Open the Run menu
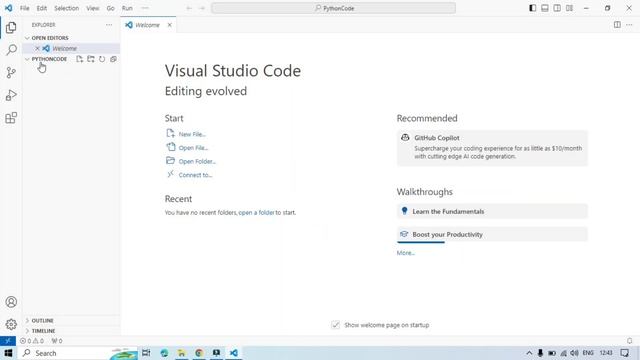 point(127,8)
